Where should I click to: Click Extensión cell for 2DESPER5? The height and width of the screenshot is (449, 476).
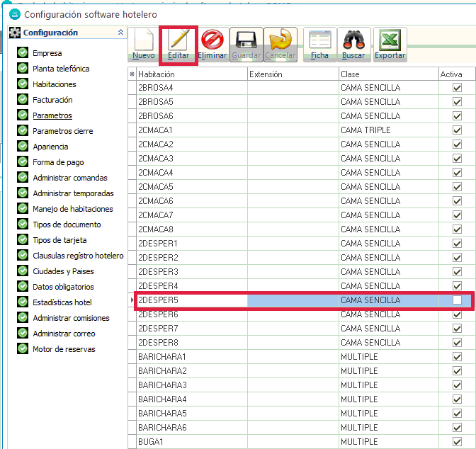[x=293, y=300]
